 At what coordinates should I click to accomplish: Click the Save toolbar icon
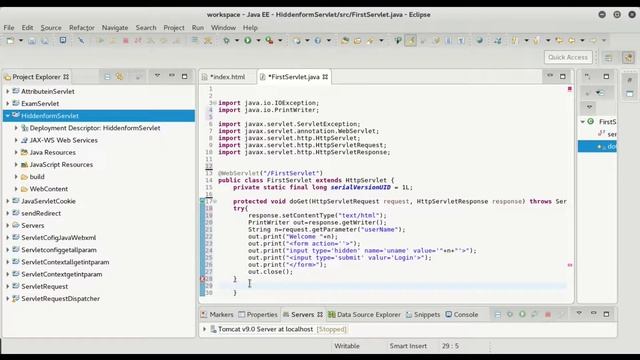[32, 40]
